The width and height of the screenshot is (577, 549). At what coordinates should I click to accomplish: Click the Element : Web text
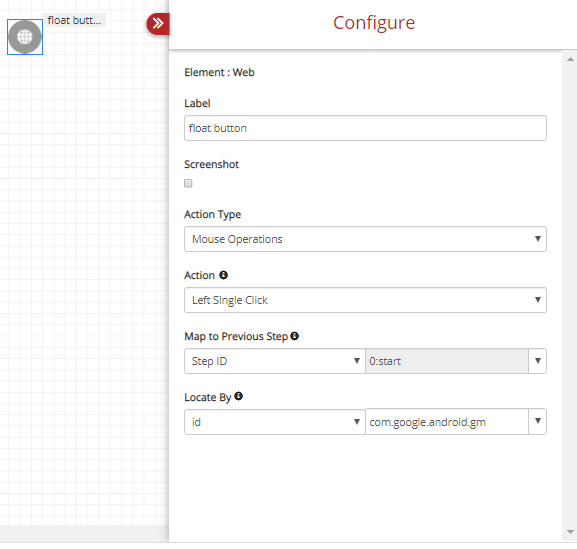[219, 72]
